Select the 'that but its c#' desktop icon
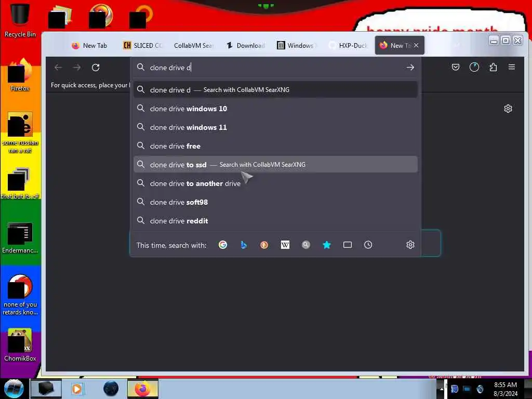 (x=20, y=183)
